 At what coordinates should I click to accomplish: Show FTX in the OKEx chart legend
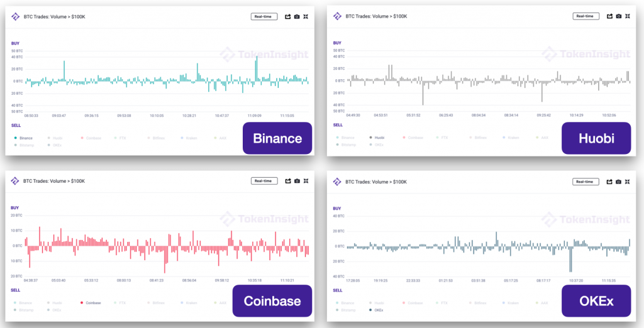click(441, 303)
